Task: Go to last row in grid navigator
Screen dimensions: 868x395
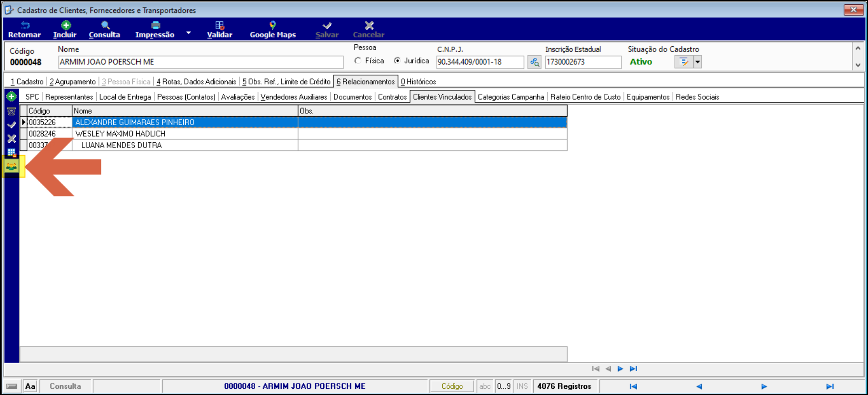Action: (x=633, y=369)
